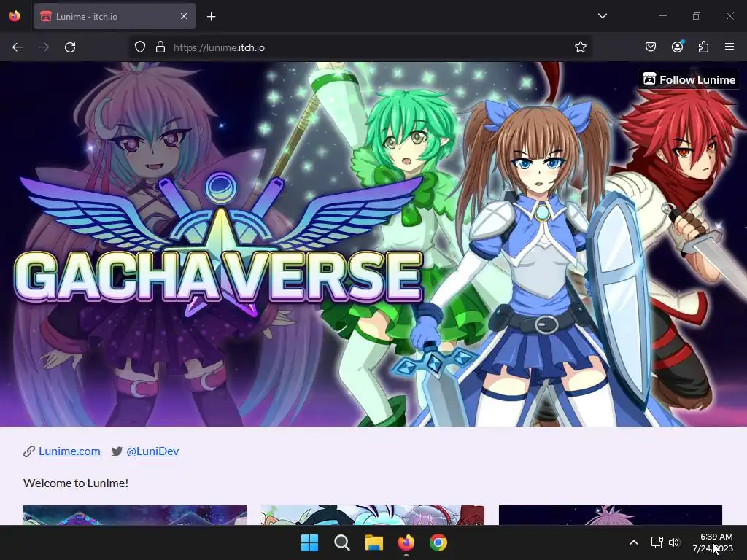Close the Lunime - itch.io tab
The image size is (747, 560).
[x=184, y=16]
